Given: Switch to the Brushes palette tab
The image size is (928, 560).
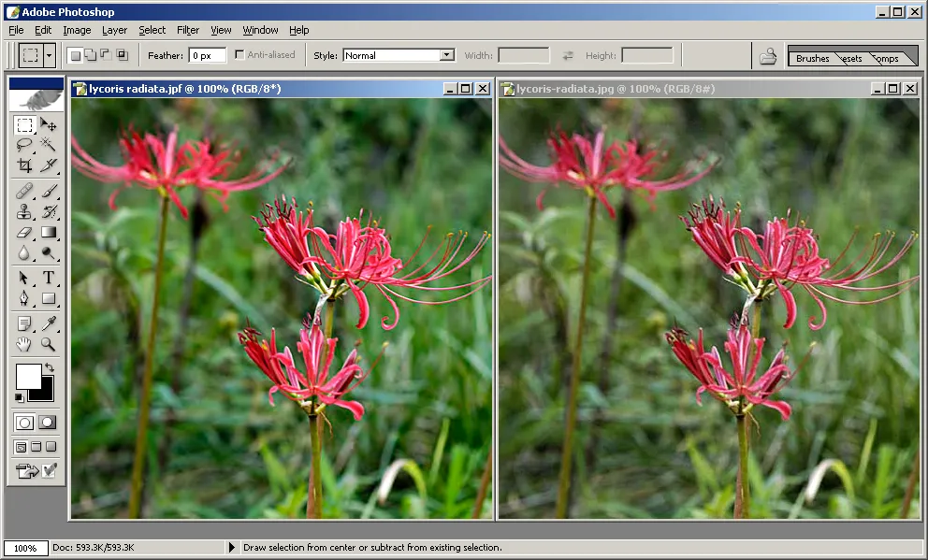Looking at the screenshot, I should tap(812, 58).
